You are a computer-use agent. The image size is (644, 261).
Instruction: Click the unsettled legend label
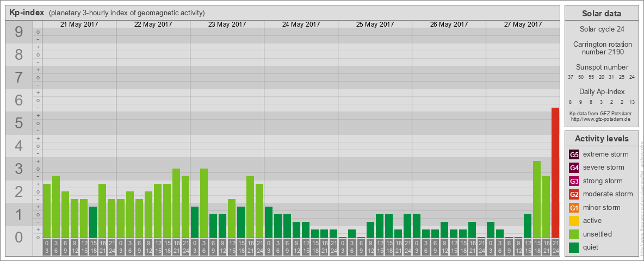(598, 234)
